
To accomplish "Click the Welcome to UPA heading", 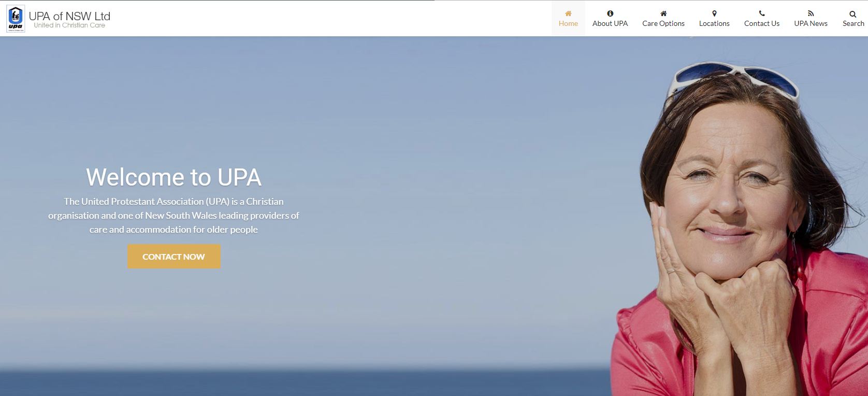I will point(174,177).
